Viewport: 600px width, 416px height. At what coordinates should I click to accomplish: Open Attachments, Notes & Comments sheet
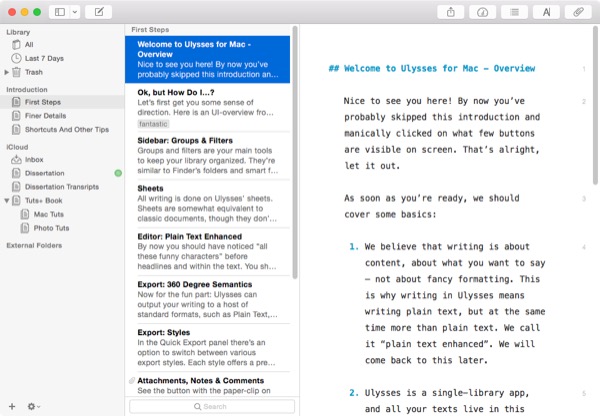point(207,385)
